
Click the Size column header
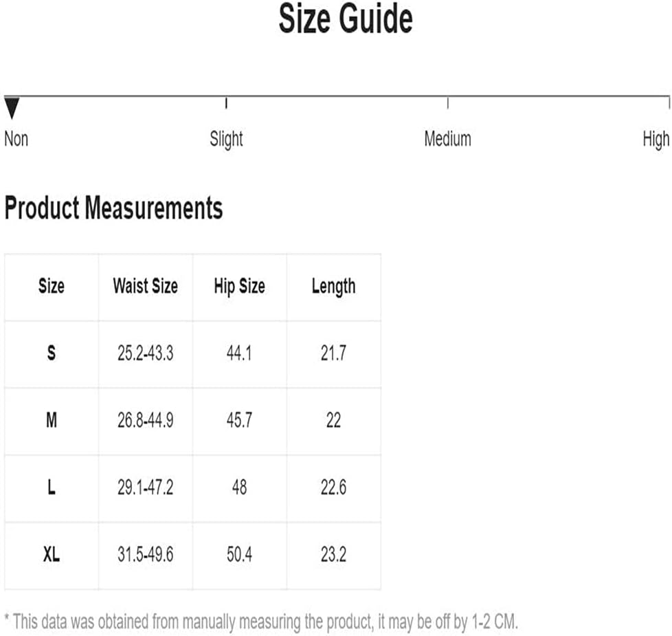[x=52, y=286]
